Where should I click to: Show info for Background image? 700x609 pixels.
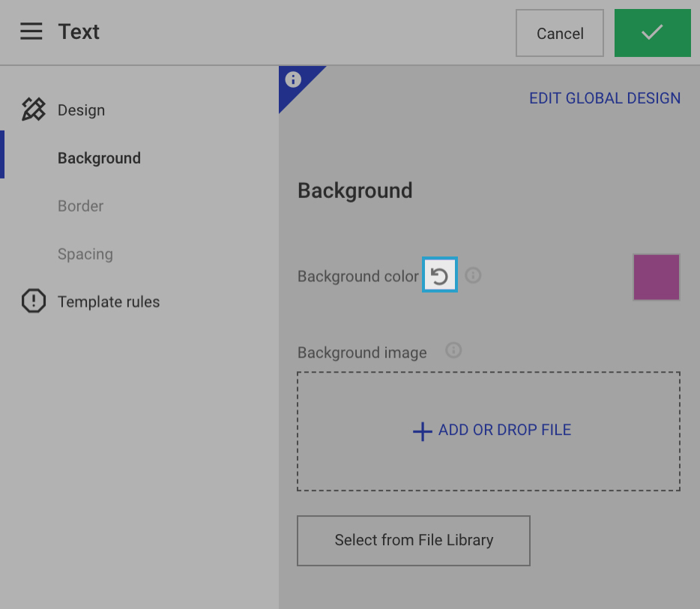(453, 350)
